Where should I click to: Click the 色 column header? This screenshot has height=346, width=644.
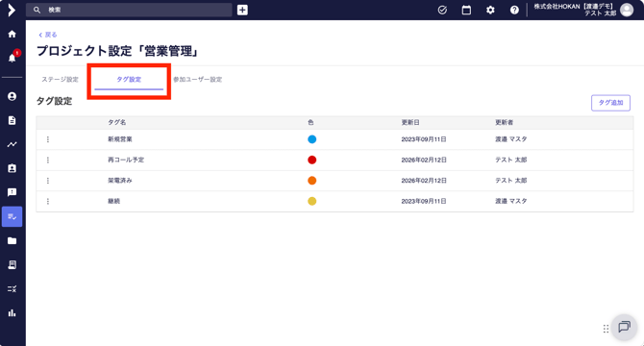[310, 122]
